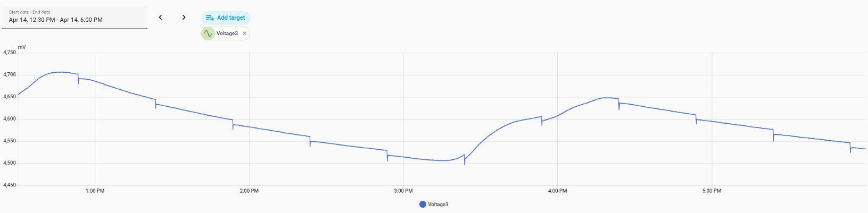
Task: Click the "Start date - End date" caption
Action: (x=30, y=12)
